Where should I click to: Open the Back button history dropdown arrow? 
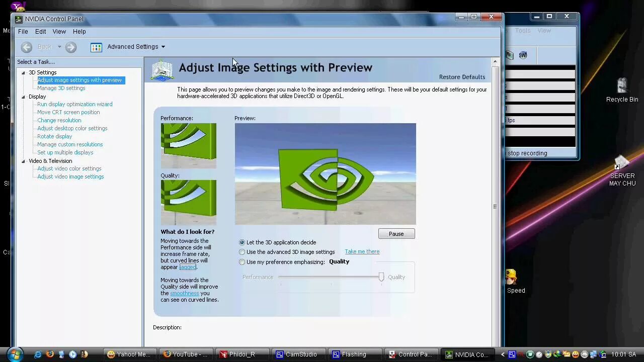pos(59,47)
